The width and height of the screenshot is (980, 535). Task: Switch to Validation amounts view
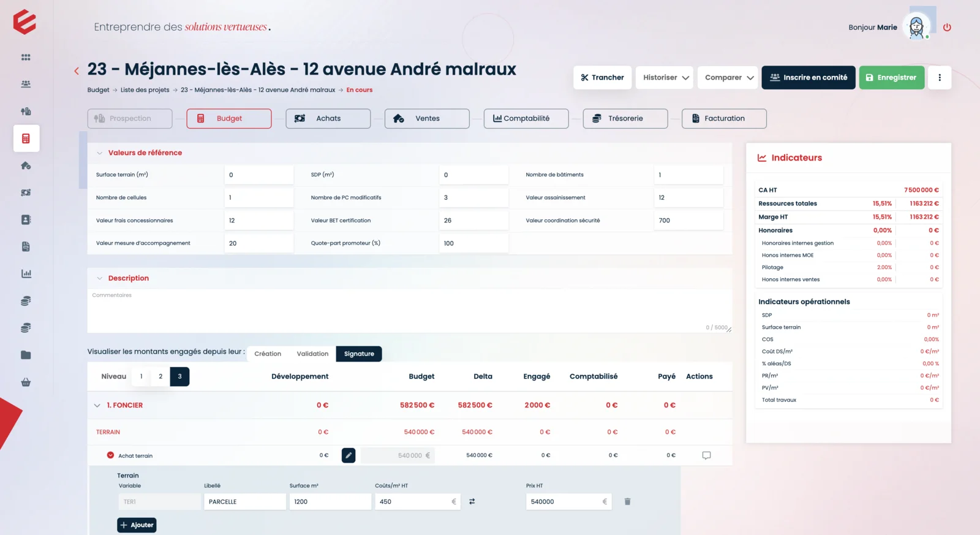click(312, 354)
